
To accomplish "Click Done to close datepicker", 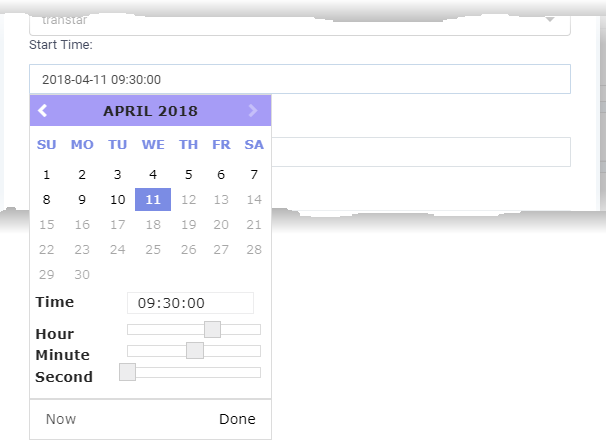I will pos(237,419).
